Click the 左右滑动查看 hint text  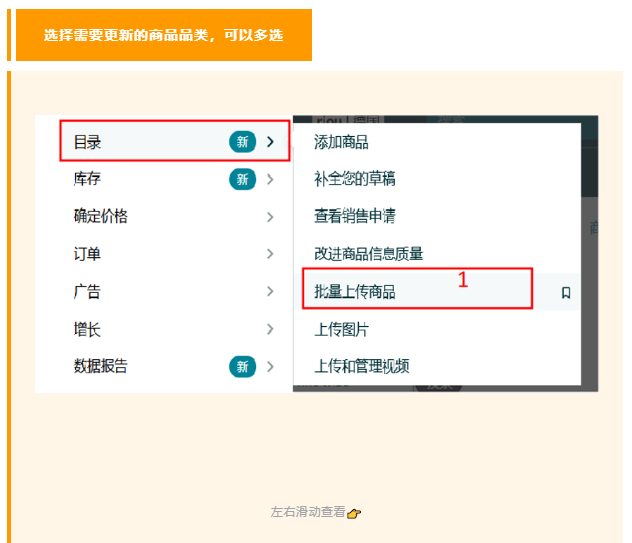[308, 512]
